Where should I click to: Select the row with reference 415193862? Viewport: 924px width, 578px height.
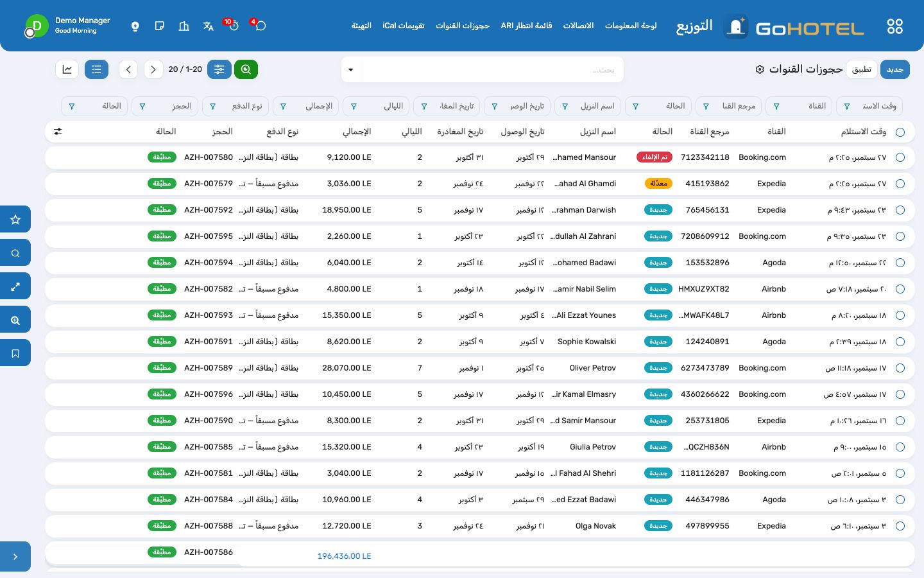[900, 184]
